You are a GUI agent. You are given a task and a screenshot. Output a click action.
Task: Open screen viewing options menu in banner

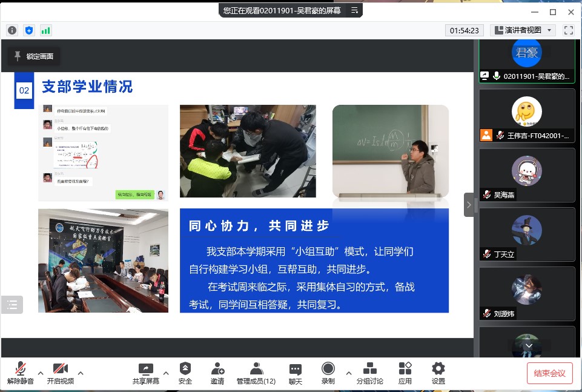[355, 10]
